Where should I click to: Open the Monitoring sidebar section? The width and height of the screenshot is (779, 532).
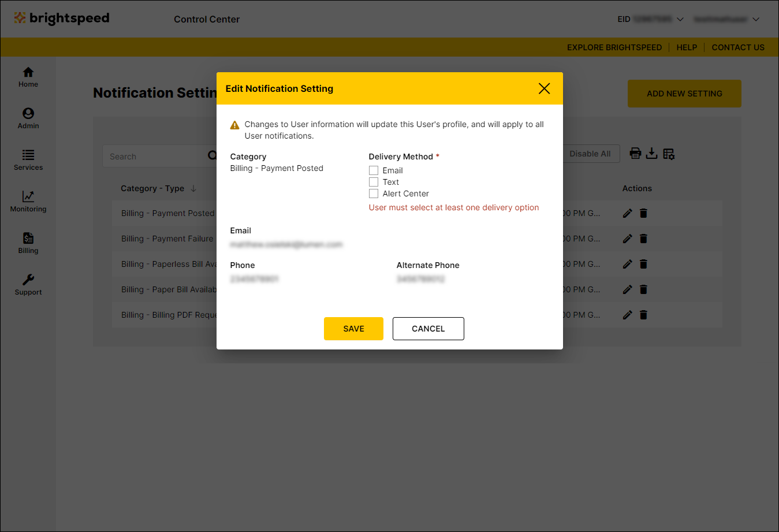(28, 202)
